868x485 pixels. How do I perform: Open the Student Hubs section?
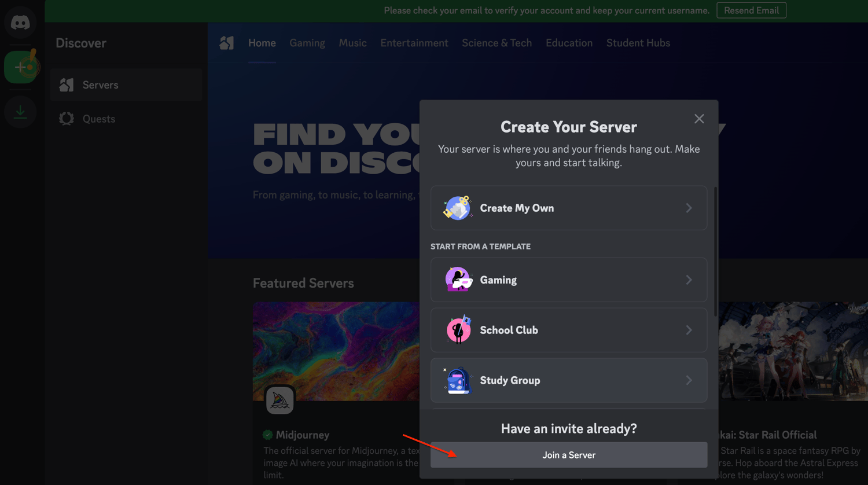click(x=638, y=42)
